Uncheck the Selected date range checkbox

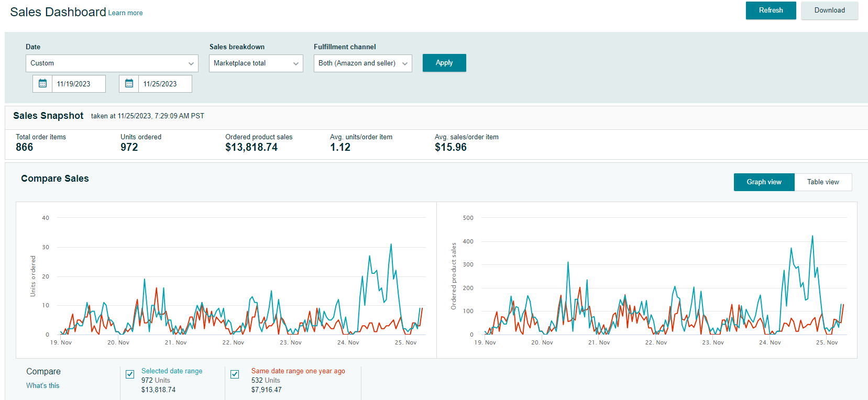coord(130,374)
